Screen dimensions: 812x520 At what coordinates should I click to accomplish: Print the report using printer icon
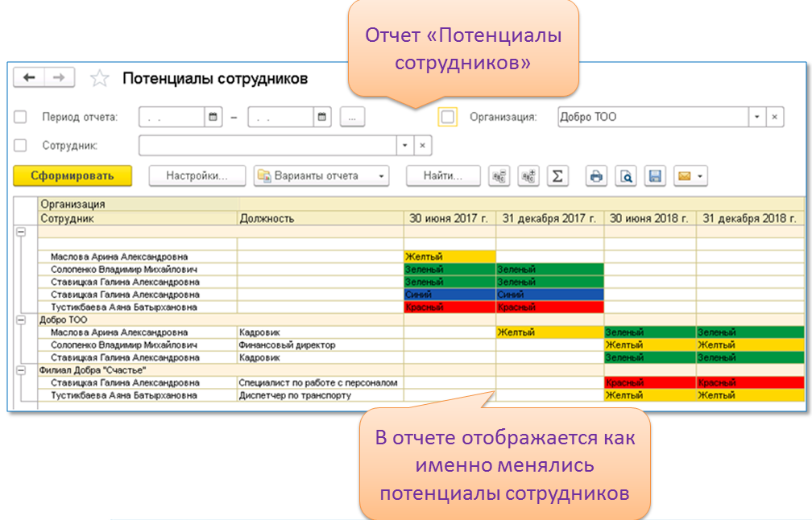point(596,175)
